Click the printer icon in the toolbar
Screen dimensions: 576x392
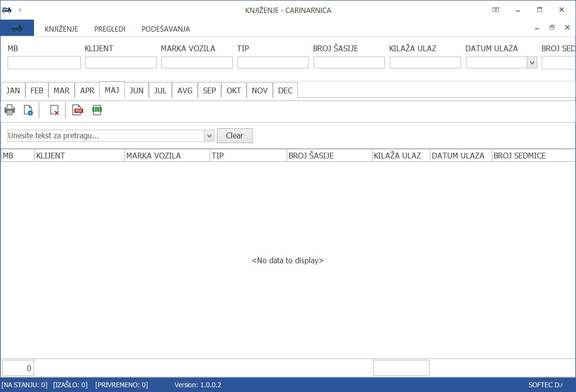[10, 110]
